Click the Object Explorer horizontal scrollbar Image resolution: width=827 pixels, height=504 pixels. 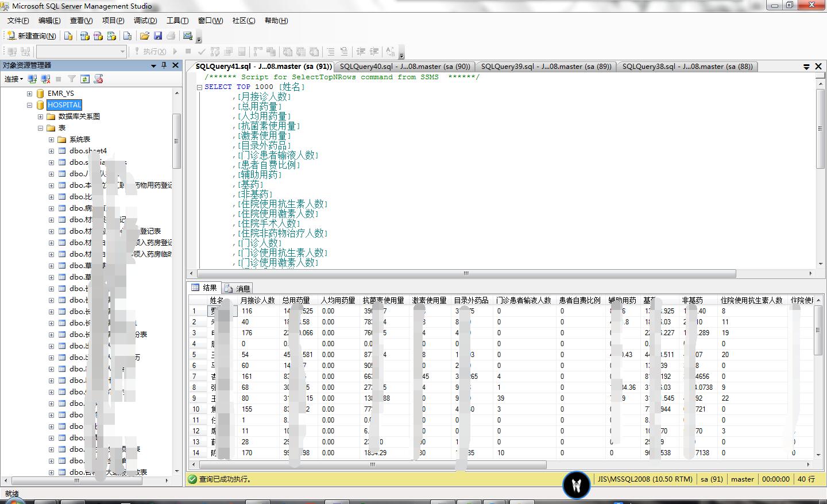[87, 481]
